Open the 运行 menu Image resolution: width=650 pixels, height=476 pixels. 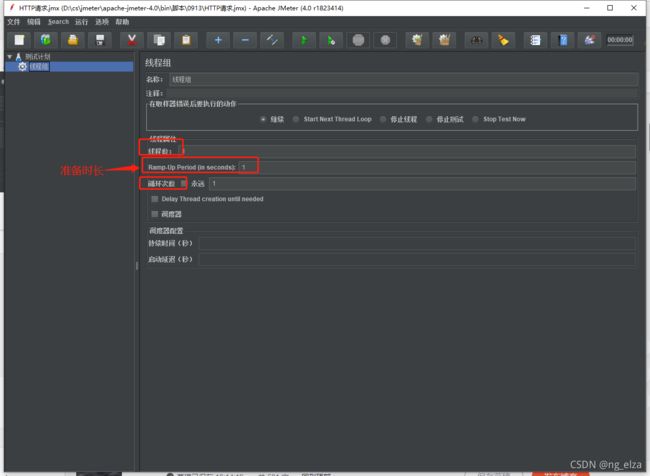click(x=81, y=22)
